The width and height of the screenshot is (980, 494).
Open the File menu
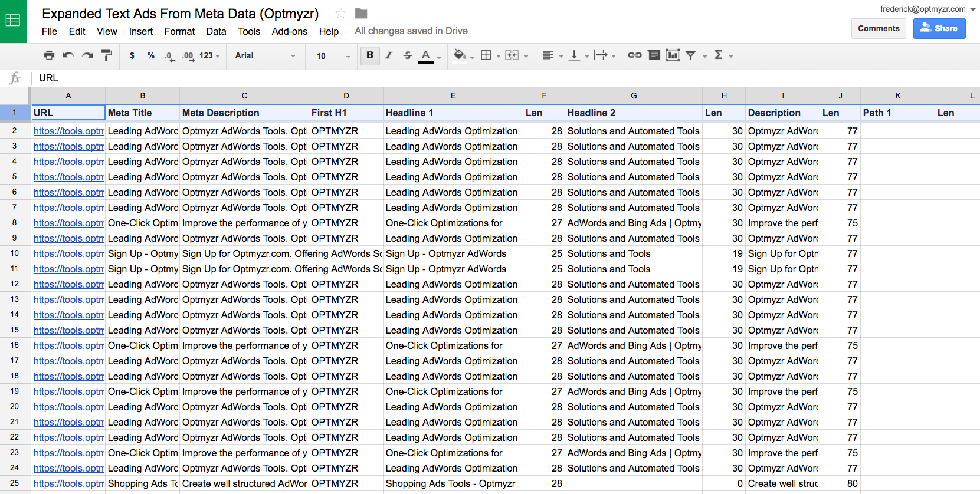(50, 31)
